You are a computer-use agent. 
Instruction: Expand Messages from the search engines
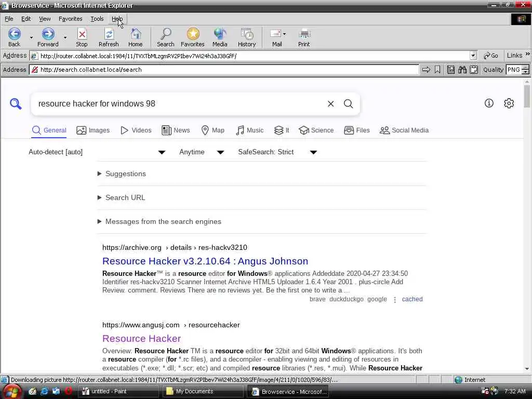pos(159,221)
